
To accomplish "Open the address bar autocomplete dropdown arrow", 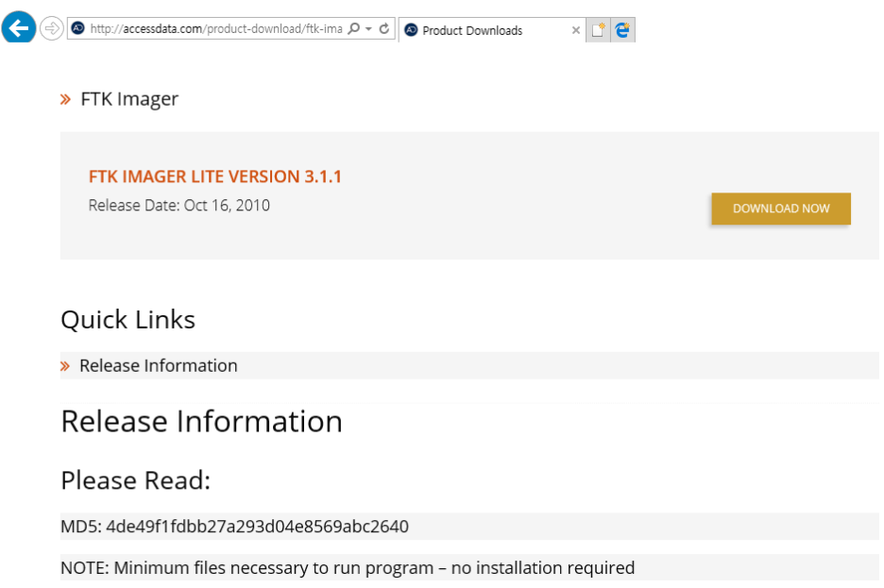I will point(368,28).
